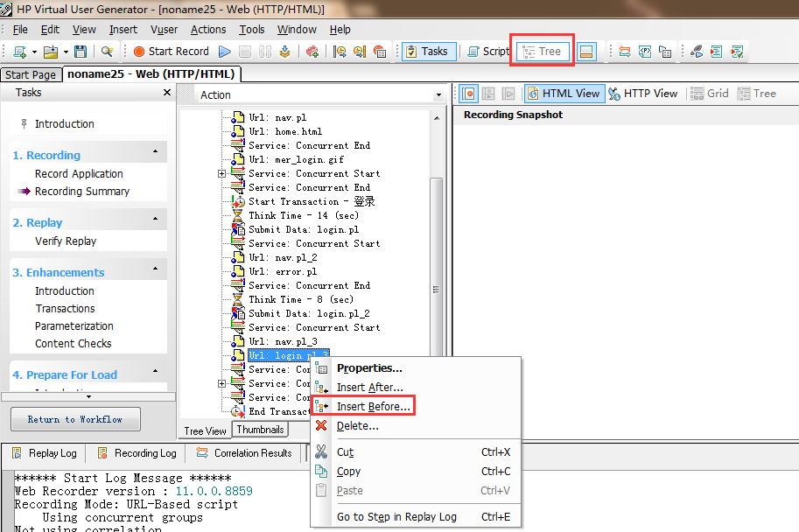Click the orange-teal arrows toolbar icon
Viewport: 799px width, 532px height.
[625, 52]
